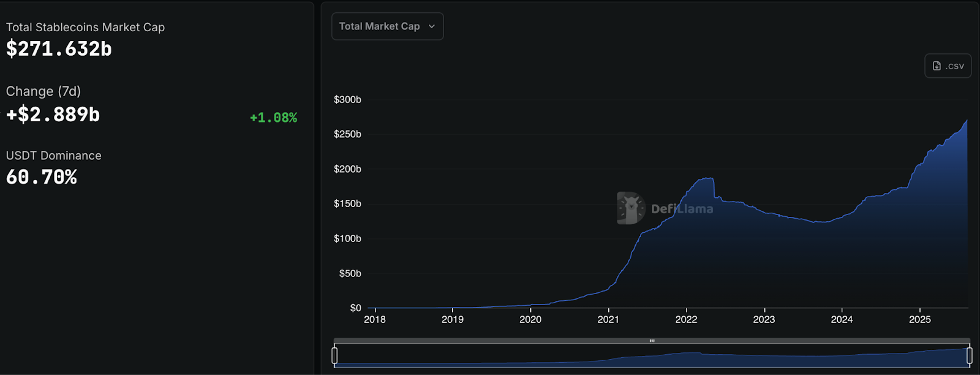Grab the right handle of the range slider

(x=970, y=355)
